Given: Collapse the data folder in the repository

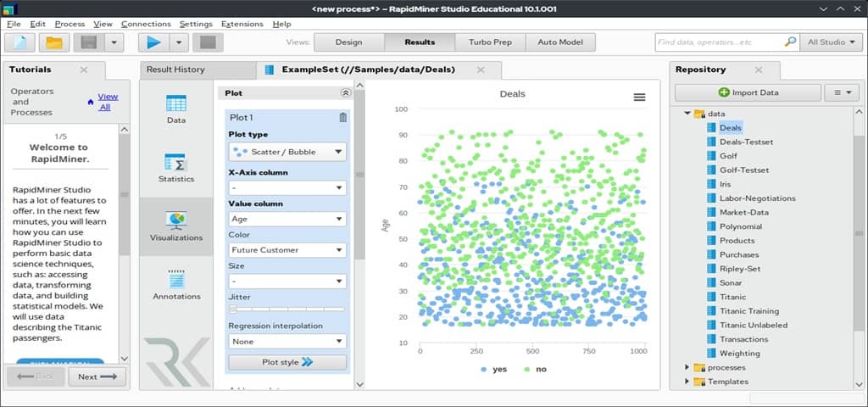Looking at the screenshot, I should pyautogui.click(x=687, y=113).
